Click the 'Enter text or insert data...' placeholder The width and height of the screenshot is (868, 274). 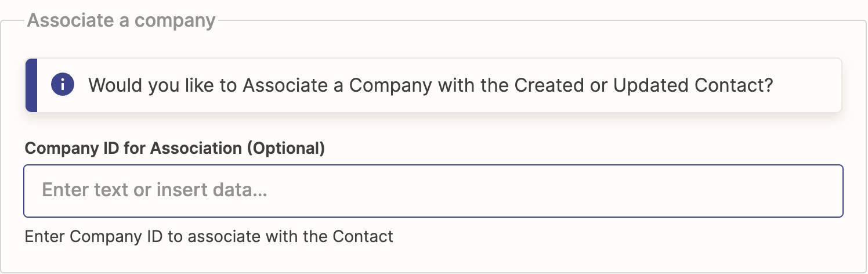154,190
